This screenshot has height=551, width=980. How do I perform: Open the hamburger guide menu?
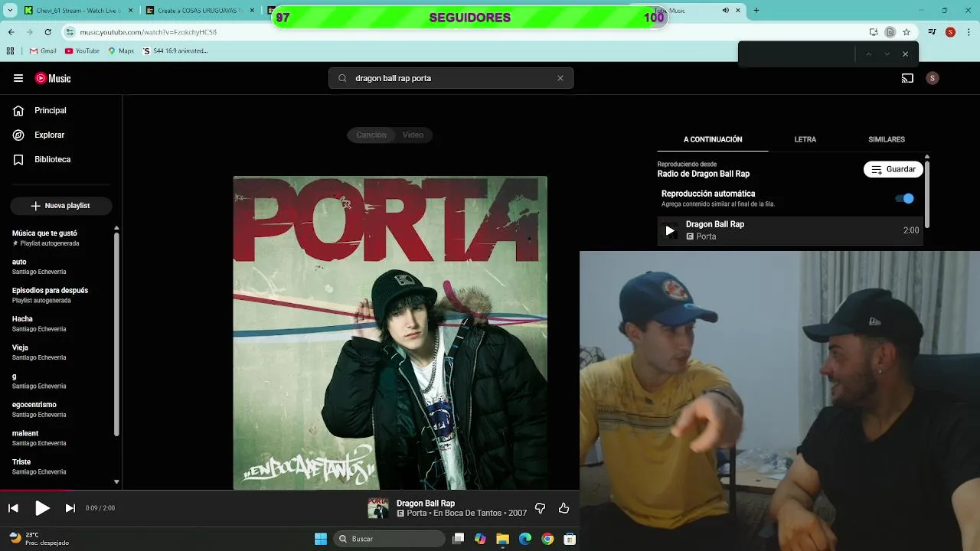pos(18,78)
